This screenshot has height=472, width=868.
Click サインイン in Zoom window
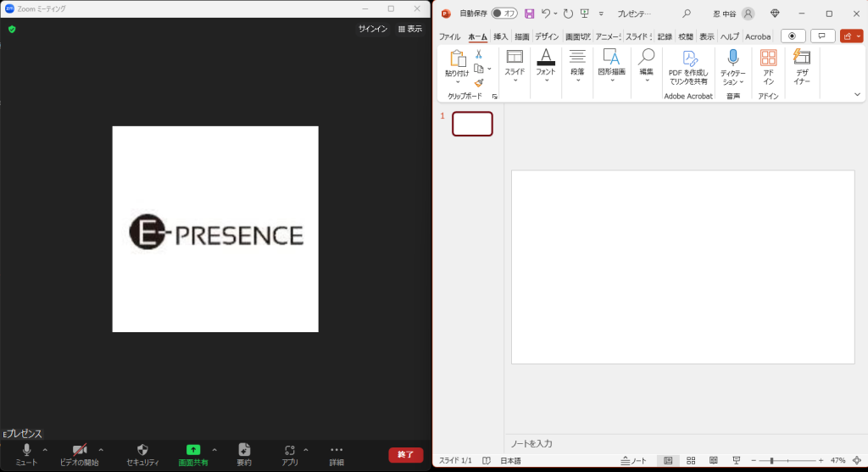coord(373,29)
